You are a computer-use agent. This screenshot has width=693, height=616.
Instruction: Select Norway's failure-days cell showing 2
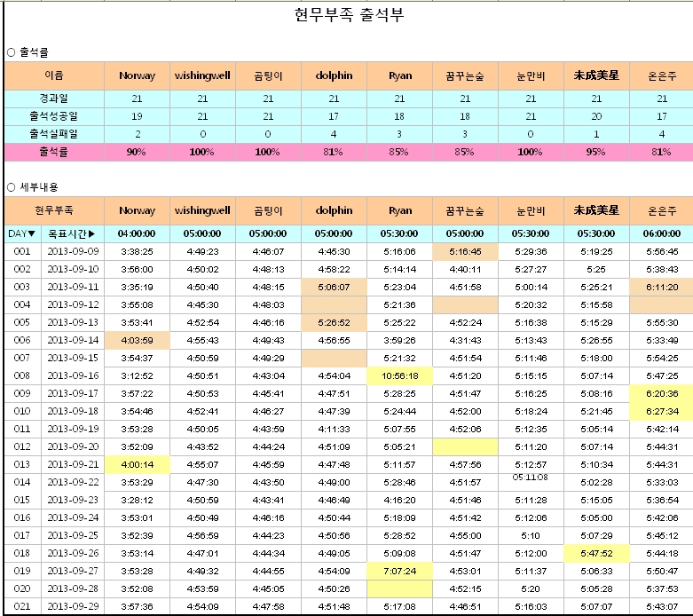tap(137, 134)
